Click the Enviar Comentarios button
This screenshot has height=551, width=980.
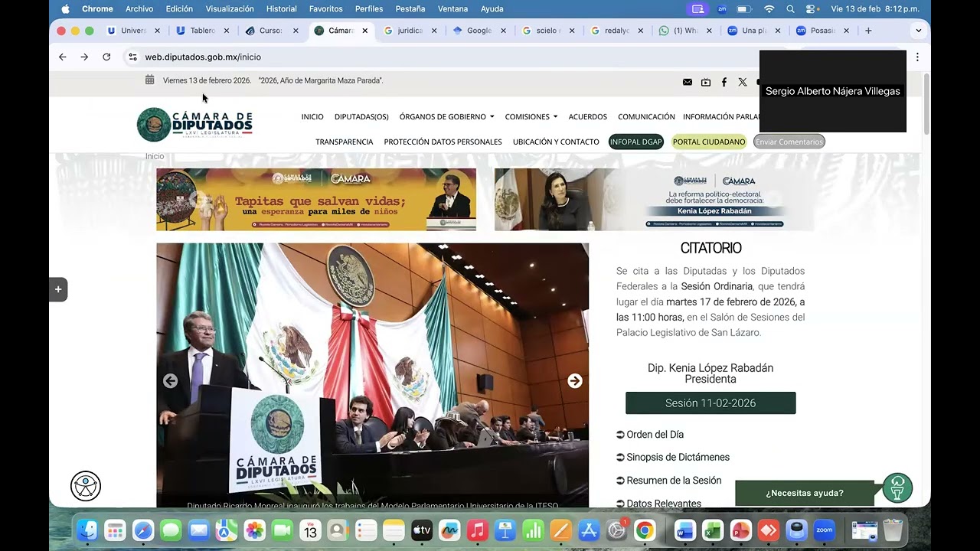[x=789, y=142]
